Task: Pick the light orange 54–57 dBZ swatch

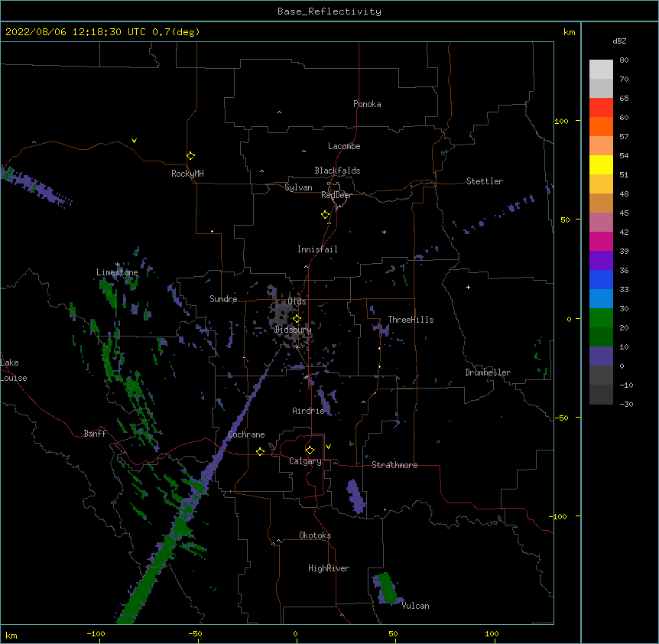Action: [x=601, y=146]
